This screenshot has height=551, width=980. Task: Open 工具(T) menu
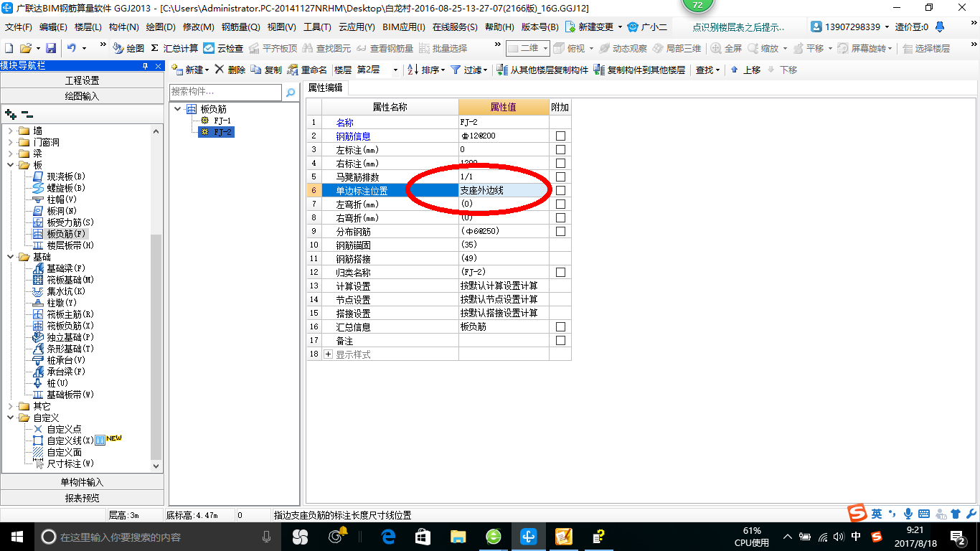pos(317,27)
